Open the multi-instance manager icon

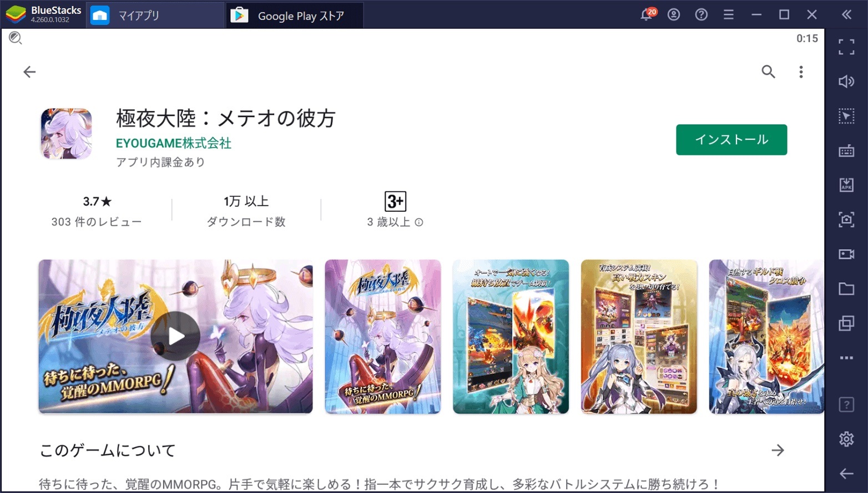[846, 323]
